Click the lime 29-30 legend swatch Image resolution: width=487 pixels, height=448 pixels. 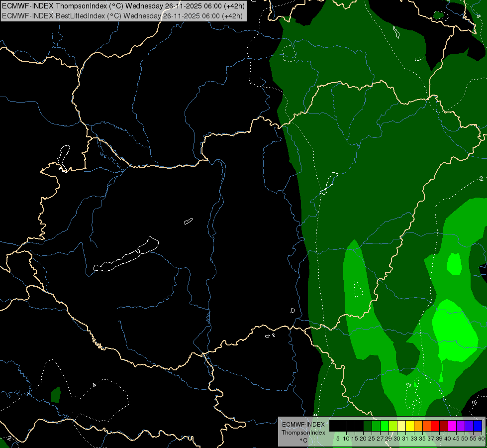[x=393, y=426]
